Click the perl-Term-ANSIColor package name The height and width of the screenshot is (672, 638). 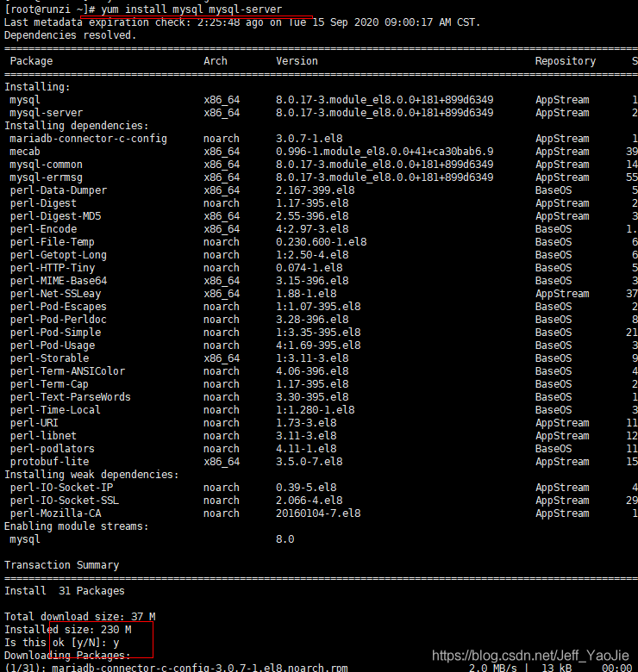[x=67, y=371]
